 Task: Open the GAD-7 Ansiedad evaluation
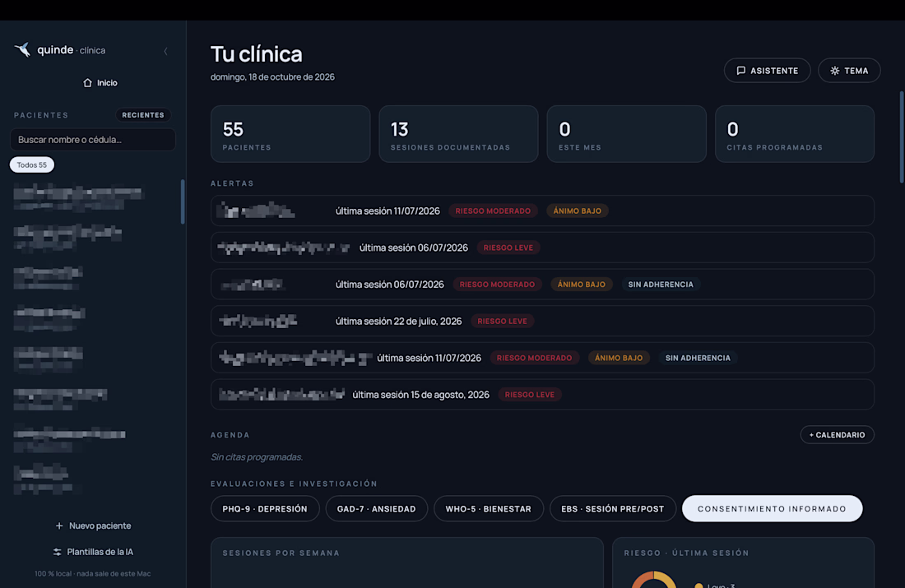tap(376, 509)
